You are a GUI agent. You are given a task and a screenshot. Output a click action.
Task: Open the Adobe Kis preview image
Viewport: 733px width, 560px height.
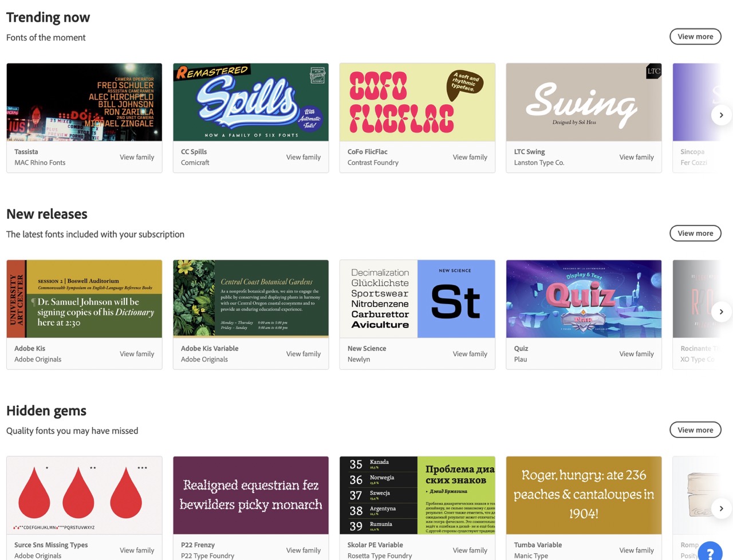84,299
